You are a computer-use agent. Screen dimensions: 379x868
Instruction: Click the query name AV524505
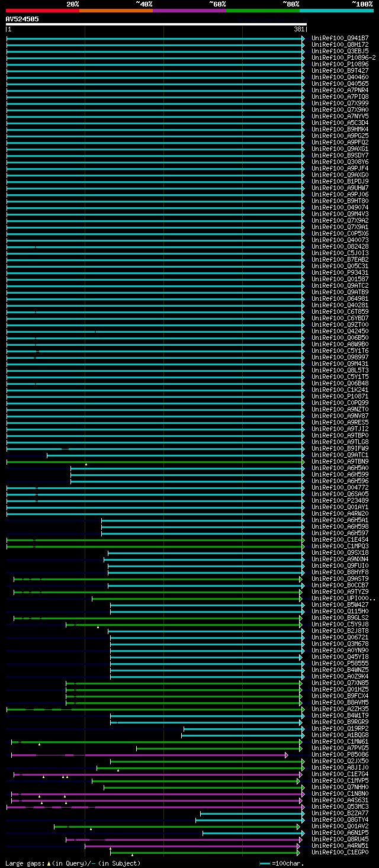(x=23, y=19)
